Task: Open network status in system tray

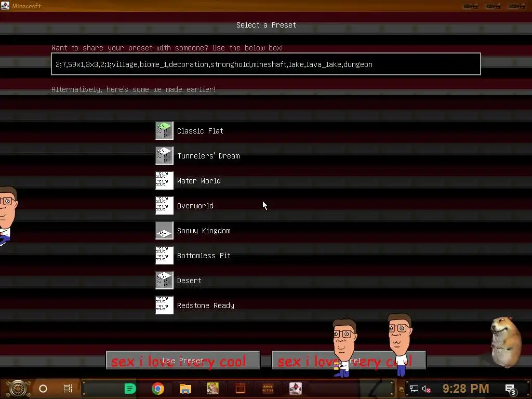Action: [414, 389]
